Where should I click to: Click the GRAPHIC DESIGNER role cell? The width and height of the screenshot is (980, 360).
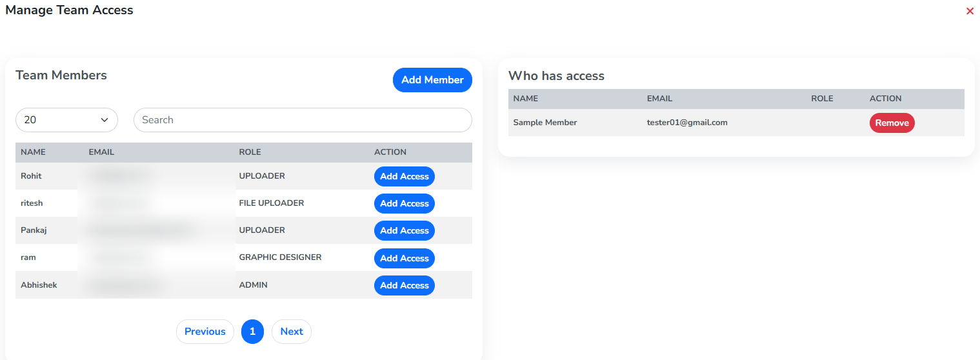tap(280, 257)
